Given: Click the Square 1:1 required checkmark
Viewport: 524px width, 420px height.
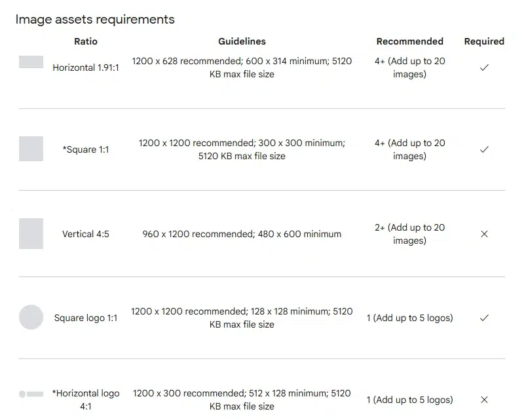Looking at the screenshot, I should click(484, 149).
